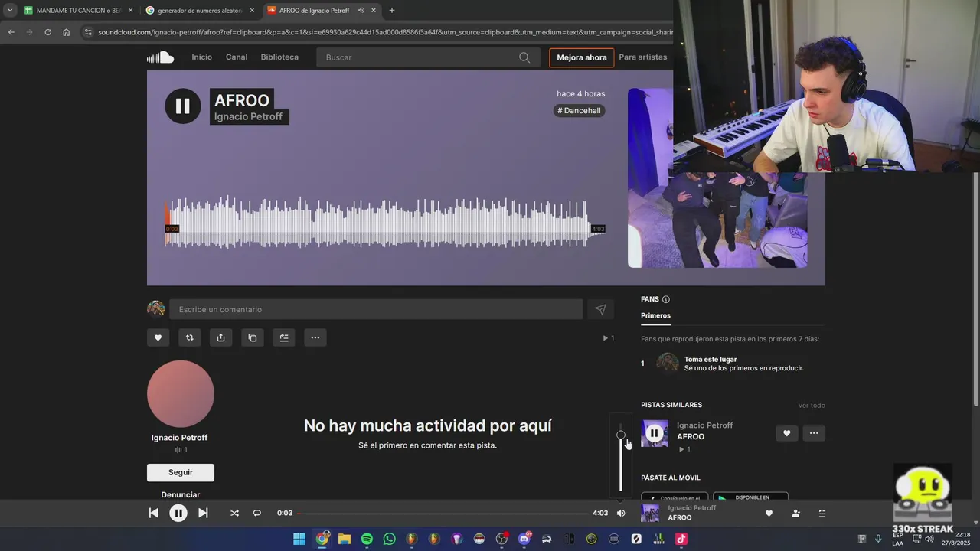Open Canal in SoundCloud nav
This screenshot has height=551, width=980.
[237, 57]
